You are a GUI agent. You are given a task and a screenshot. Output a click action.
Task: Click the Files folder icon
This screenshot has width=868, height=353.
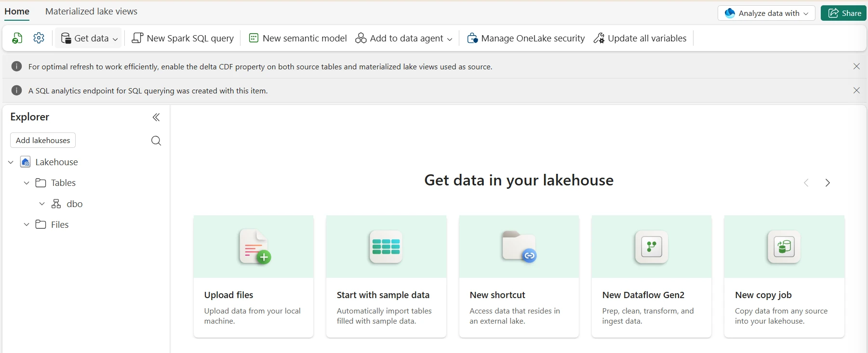(x=41, y=224)
